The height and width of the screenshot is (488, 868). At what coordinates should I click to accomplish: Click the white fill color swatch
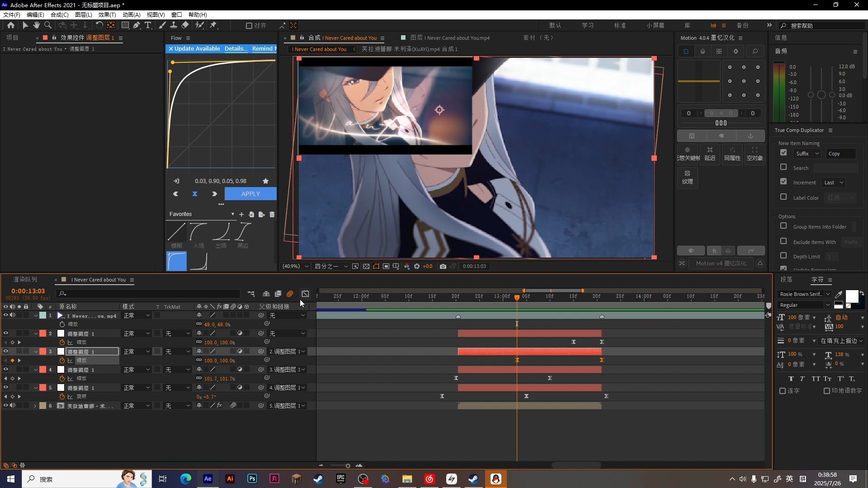(x=852, y=296)
